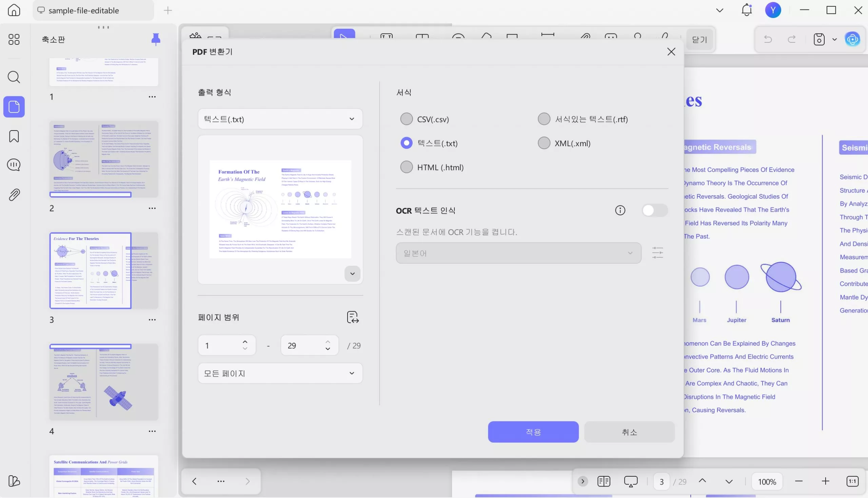
Task: Open OCR language settings sliders icon
Action: click(657, 253)
